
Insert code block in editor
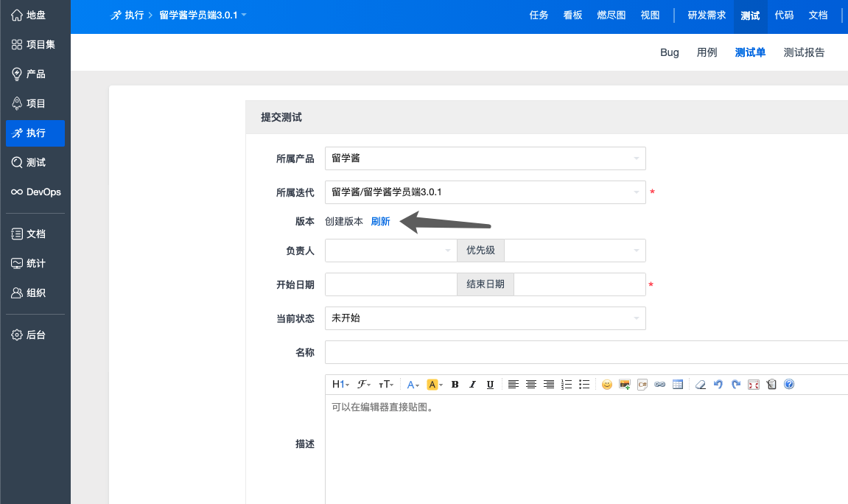click(x=642, y=385)
